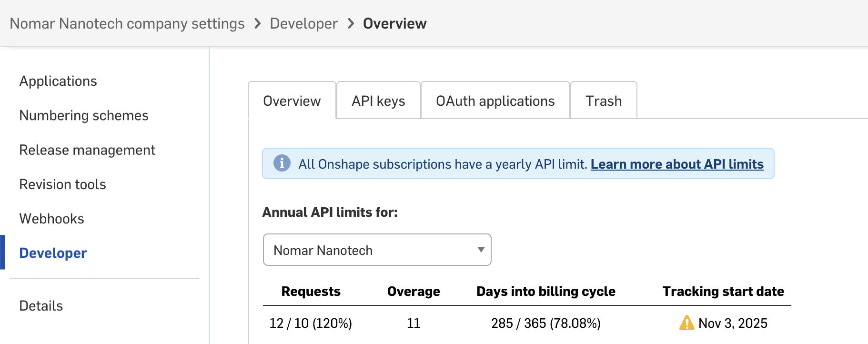
Task: Click the 285 / 365 (78.08%) value
Action: (x=546, y=323)
